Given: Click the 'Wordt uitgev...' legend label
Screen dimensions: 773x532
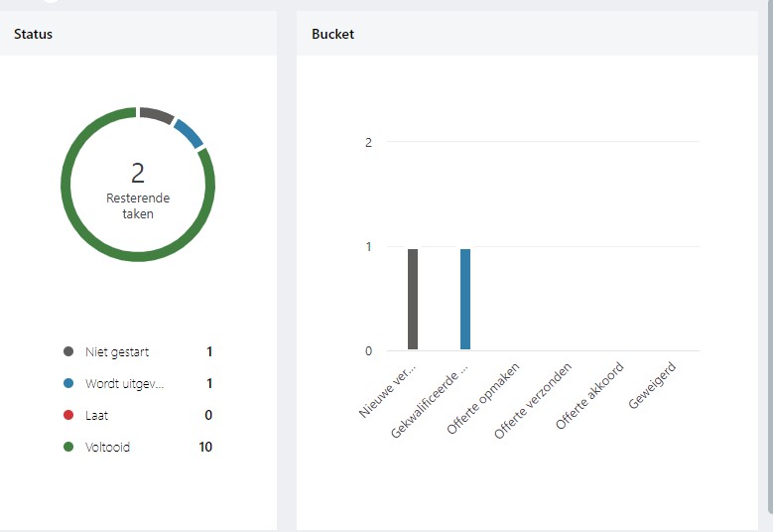Looking at the screenshot, I should (124, 383).
